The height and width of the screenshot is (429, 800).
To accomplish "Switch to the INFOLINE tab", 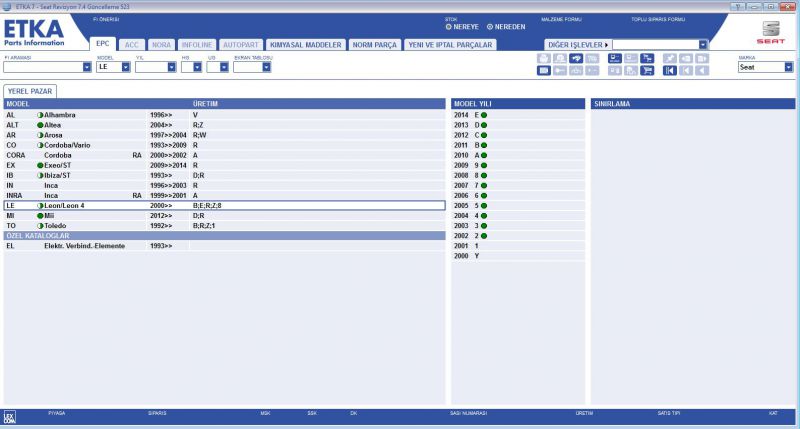I will point(196,45).
